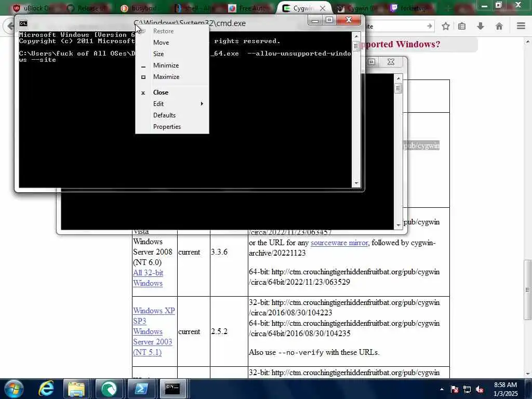
Task: Click the highlighted 'pub/cygwin' text
Action: point(421,146)
